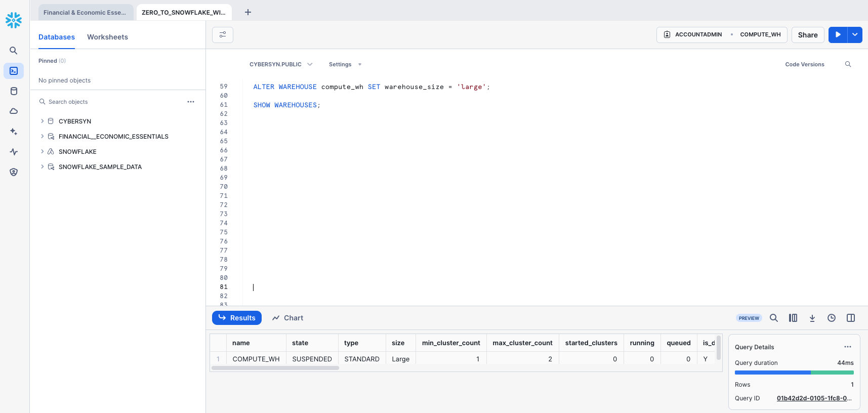Image resolution: width=868 pixels, height=413 pixels.
Task: Click the SNOWFLAKE_SAMPLE_DATA shared database icon
Action: pyautogui.click(x=51, y=167)
